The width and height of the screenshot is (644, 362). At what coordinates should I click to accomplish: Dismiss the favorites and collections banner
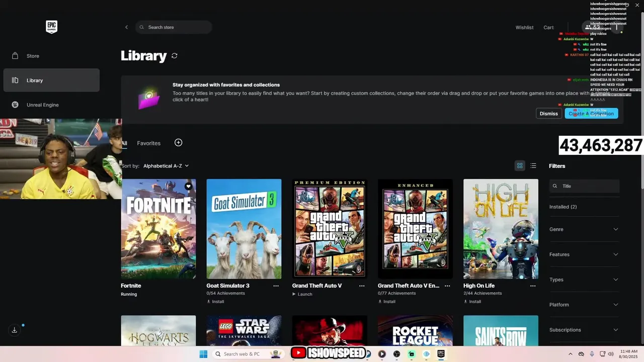(548, 114)
